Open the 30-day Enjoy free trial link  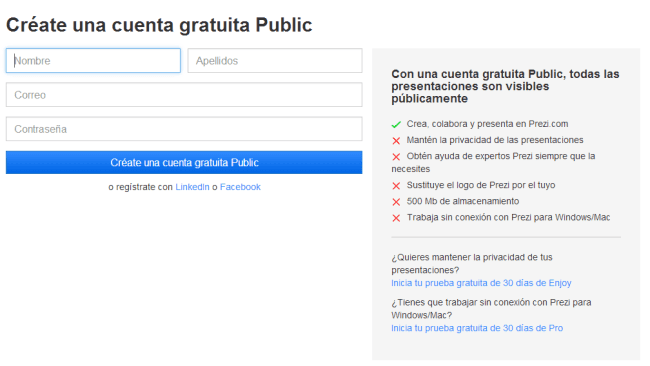point(481,283)
